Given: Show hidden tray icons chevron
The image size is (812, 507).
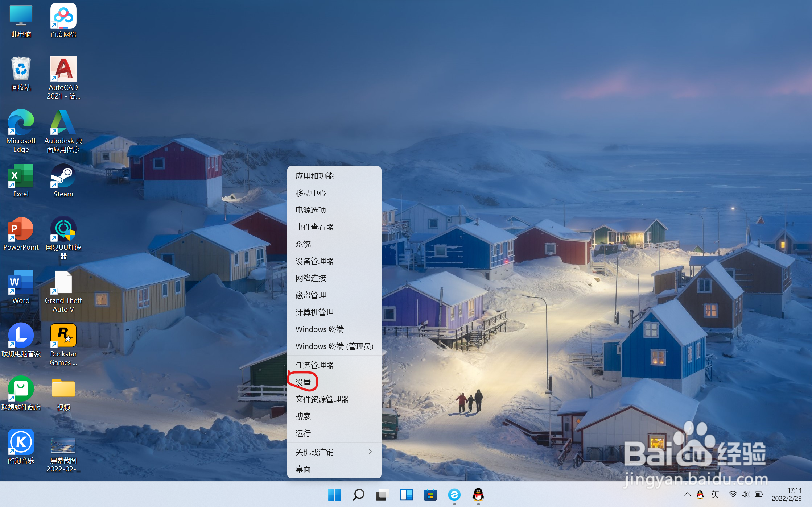Looking at the screenshot, I should 687,494.
